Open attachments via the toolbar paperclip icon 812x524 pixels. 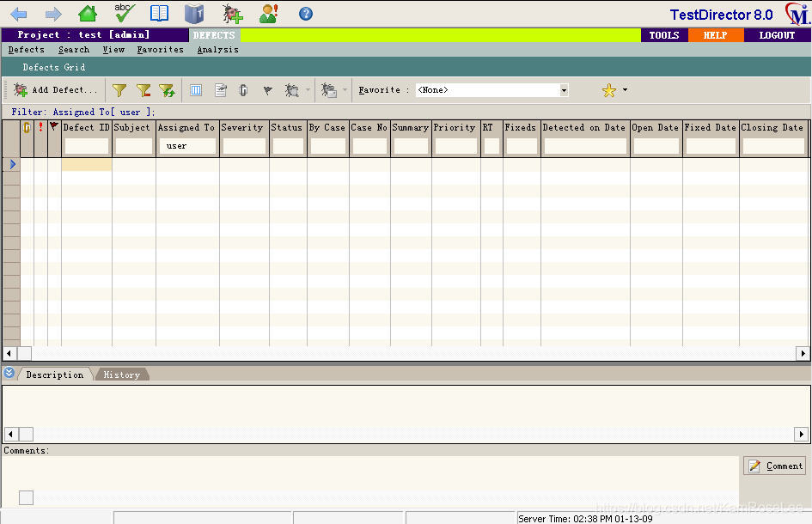(x=243, y=90)
